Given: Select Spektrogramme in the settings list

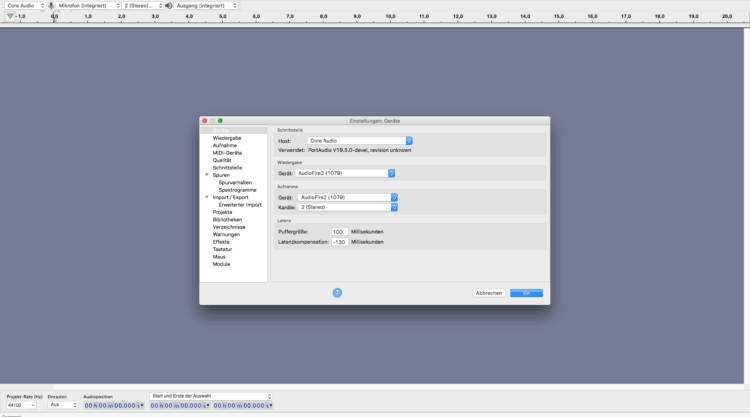Looking at the screenshot, I should (237, 190).
